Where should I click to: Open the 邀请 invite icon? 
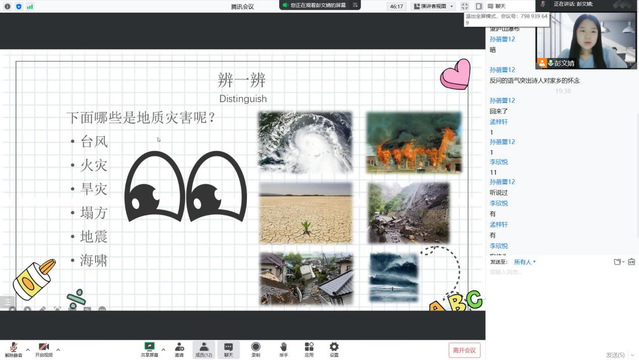pyautogui.click(x=179, y=349)
